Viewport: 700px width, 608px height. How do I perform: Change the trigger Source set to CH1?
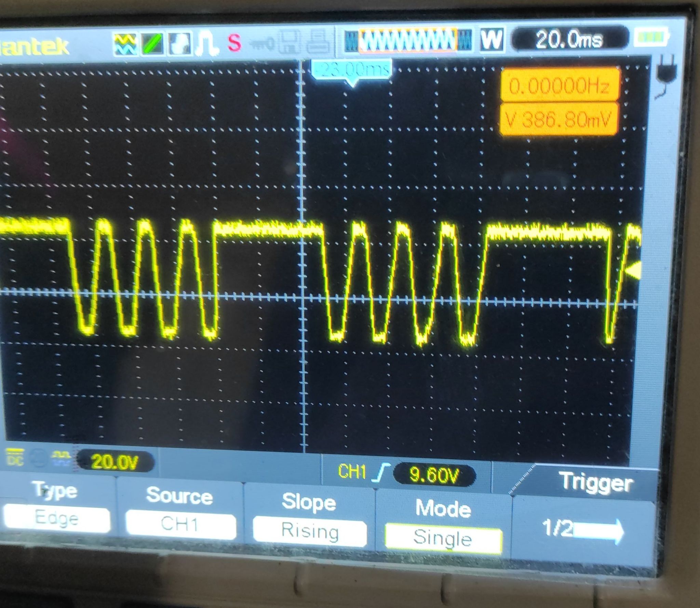(x=180, y=524)
